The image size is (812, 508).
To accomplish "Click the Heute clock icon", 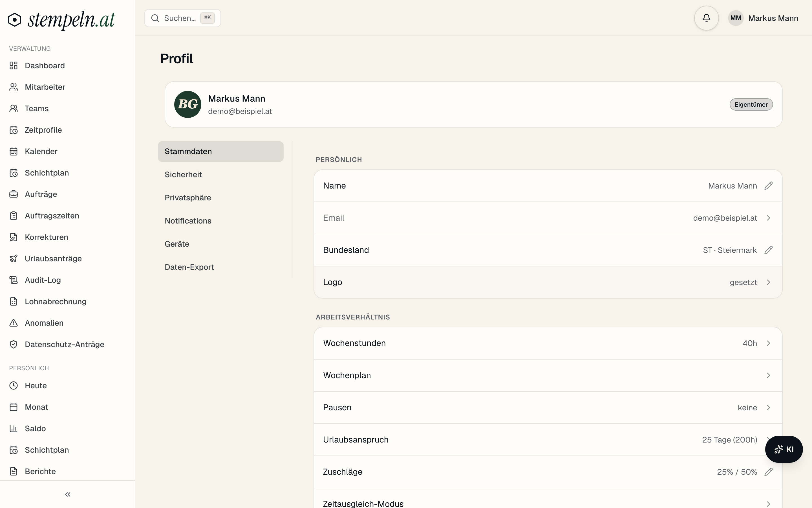I will pos(14,385).
